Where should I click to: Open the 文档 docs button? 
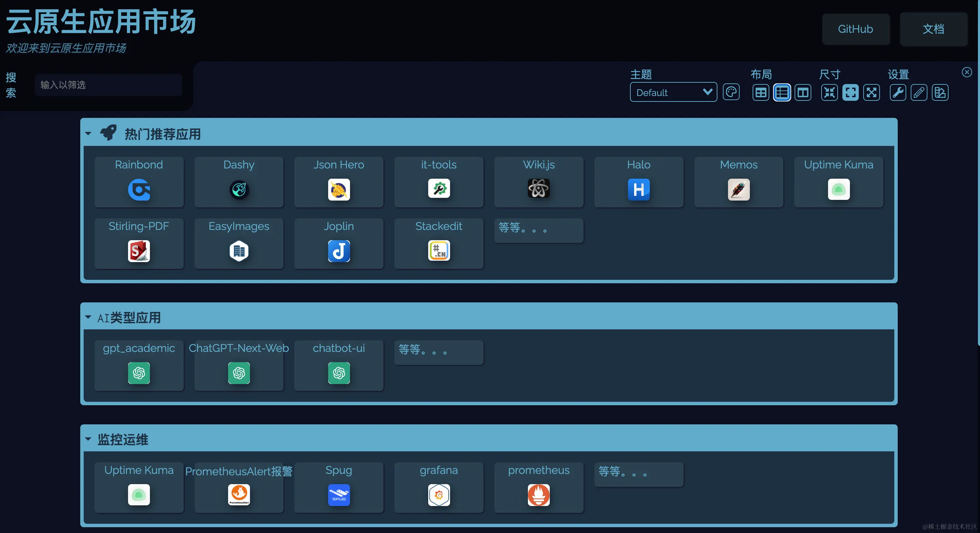933,29
